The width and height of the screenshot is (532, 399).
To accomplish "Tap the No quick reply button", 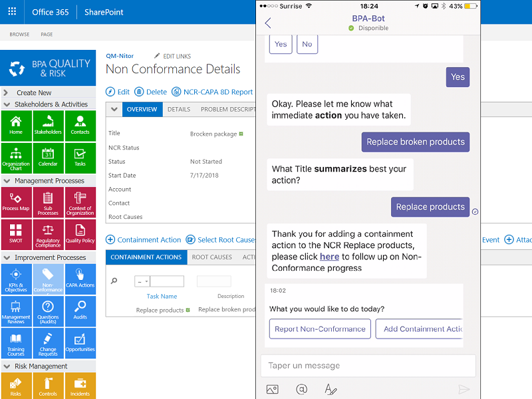I will (x=307, y=44).
